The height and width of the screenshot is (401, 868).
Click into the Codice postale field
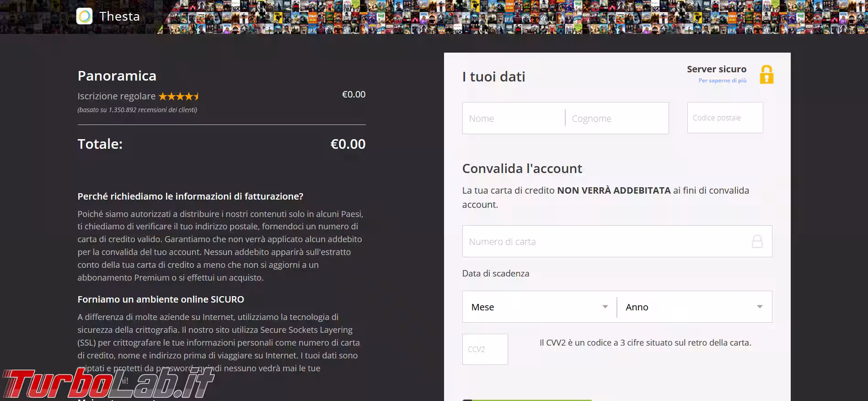click(x=725, y=118)
